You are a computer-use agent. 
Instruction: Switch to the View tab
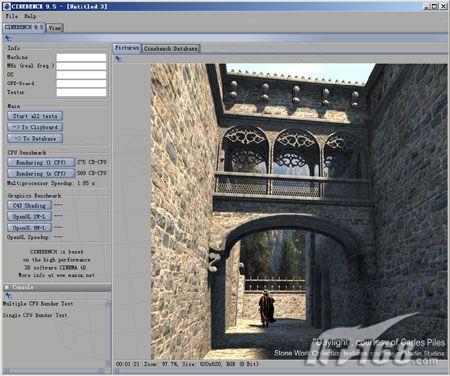click(x=55, y=28)
